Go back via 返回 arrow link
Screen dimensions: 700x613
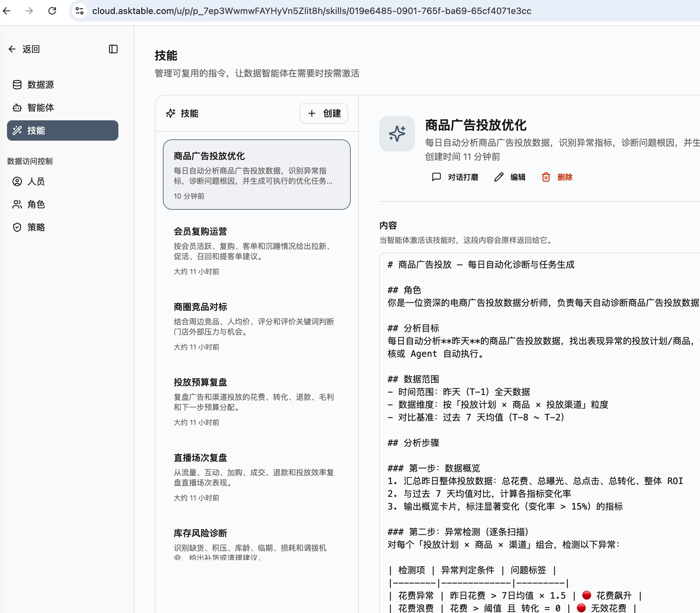[24, 49]
